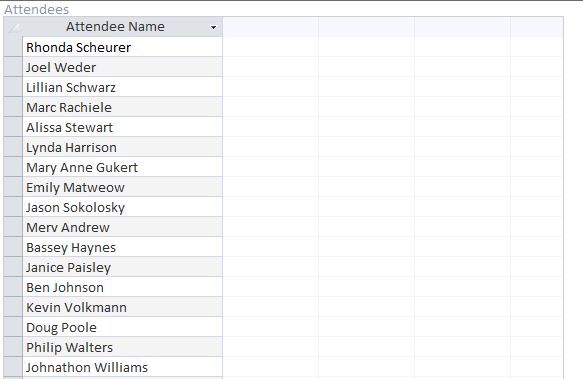Select the Doug Poole cell

tap(122, 327)
